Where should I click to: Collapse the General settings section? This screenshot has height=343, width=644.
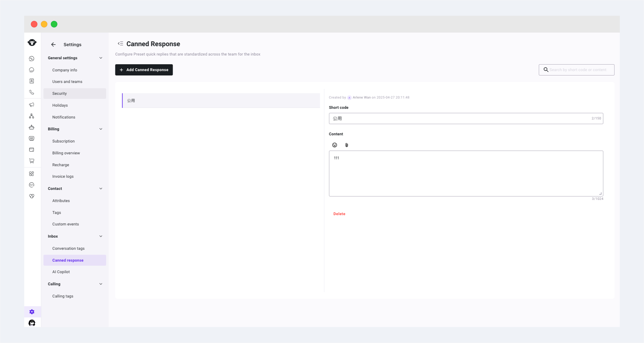pos(101,58)
